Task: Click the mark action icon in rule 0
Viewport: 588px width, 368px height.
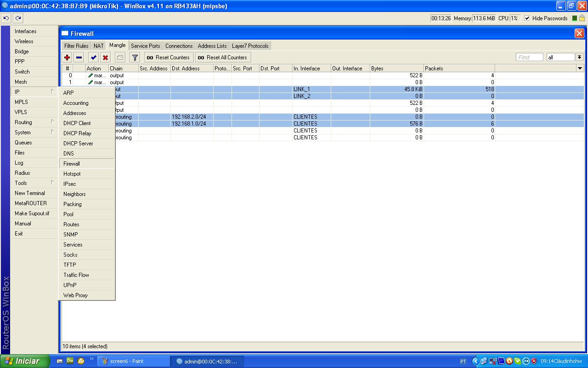Action: pos(90,75)
